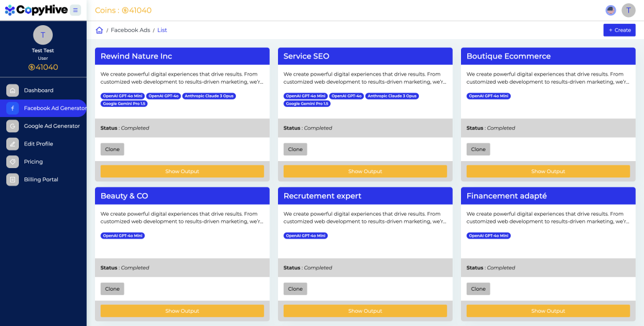644x326 pixels.
Task: Toggle the sidebar hamburger menu button
Action: [x=75, y=10]
